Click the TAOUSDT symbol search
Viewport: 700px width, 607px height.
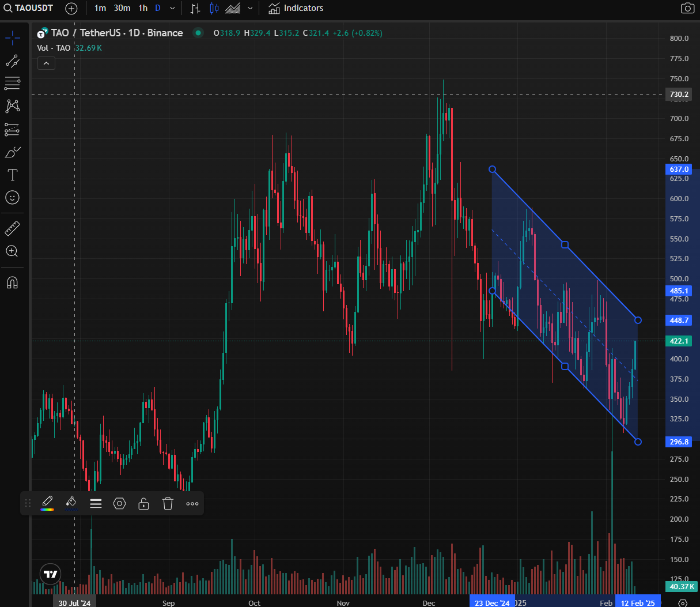[29, 8]
